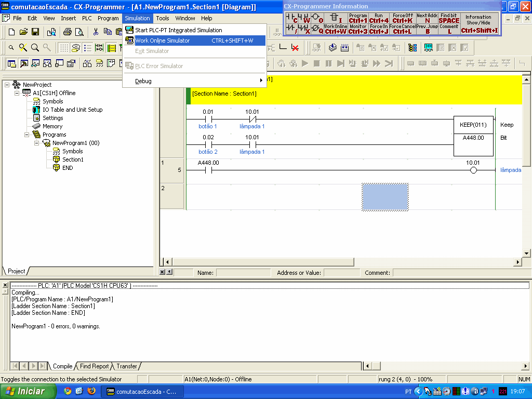The height and width of the screenshot is (399, 532).
Task: Click diagram vertical scrollbar down arrow
Action: pyautogui.click(x=526, y=253)
